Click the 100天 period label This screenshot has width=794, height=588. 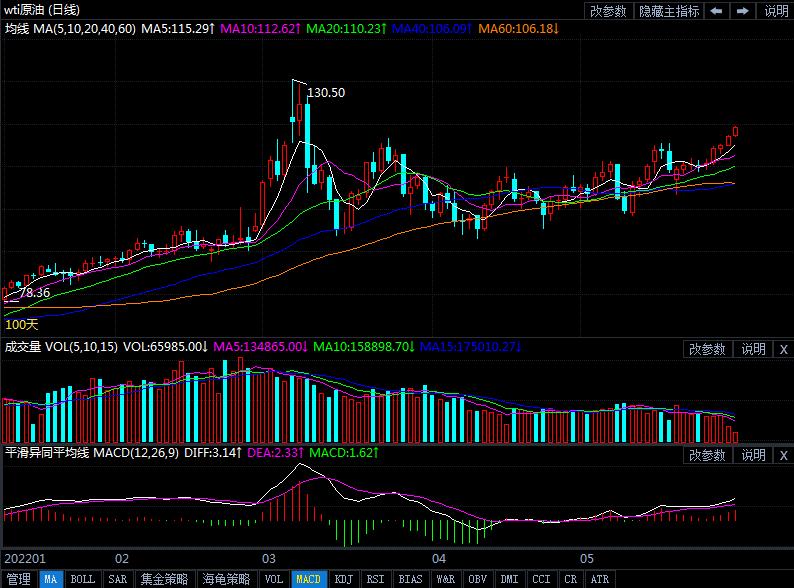coord(21,325)
